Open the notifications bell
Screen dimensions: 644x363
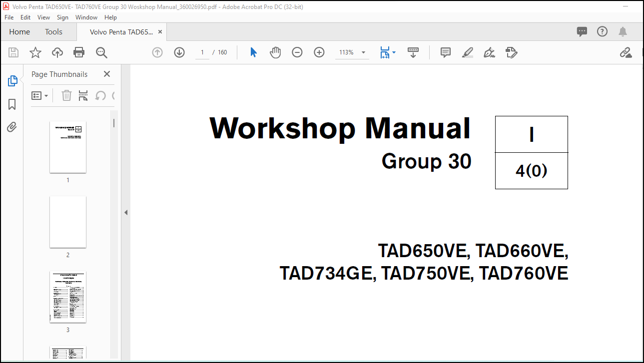(x=623, y=32)
